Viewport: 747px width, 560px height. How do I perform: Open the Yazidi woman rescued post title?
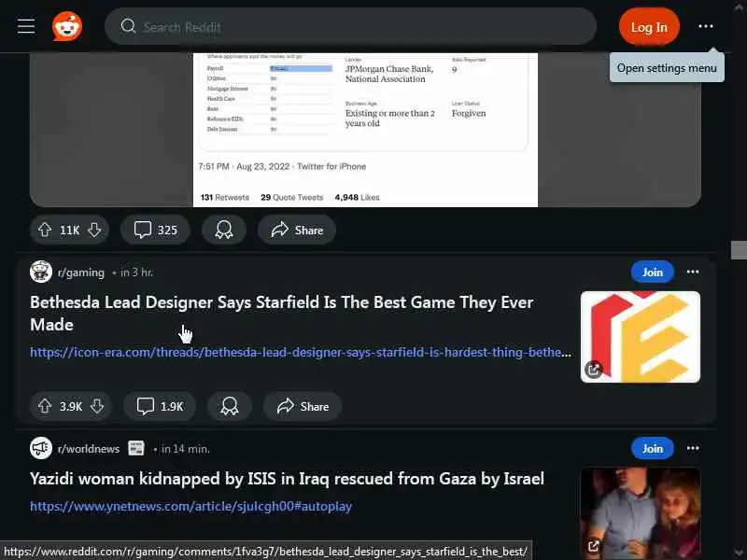pos(287,479)
